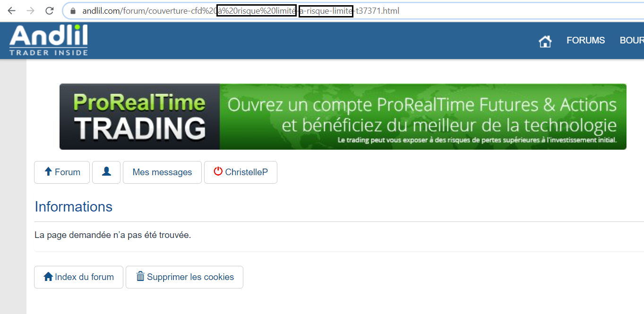Go to Index du forum
644x314 pixels.
pos(78,277)
